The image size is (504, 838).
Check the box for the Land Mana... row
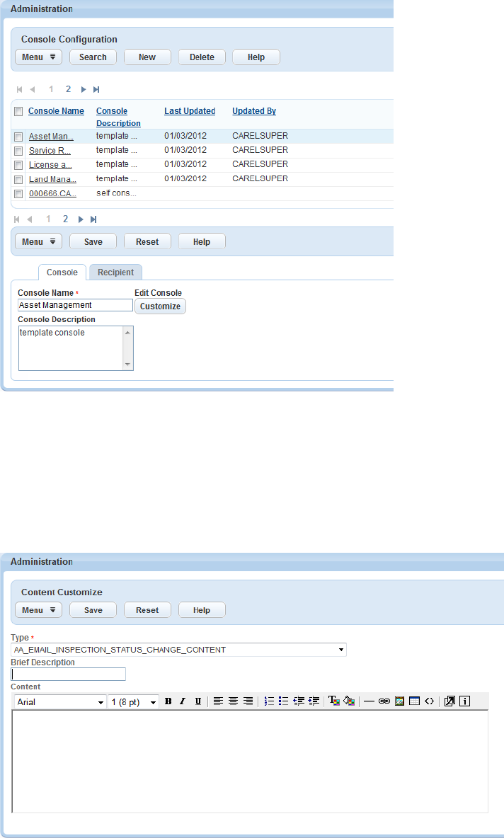coord(18,180)
